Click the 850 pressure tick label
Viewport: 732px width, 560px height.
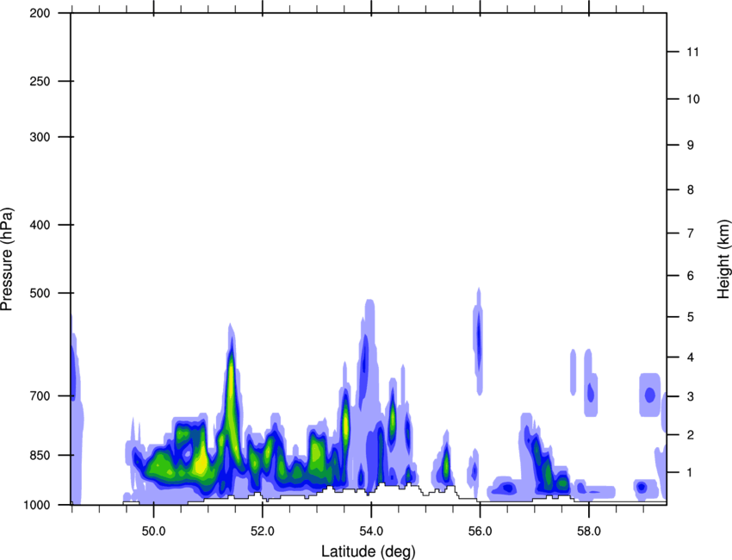coord(40,455)
